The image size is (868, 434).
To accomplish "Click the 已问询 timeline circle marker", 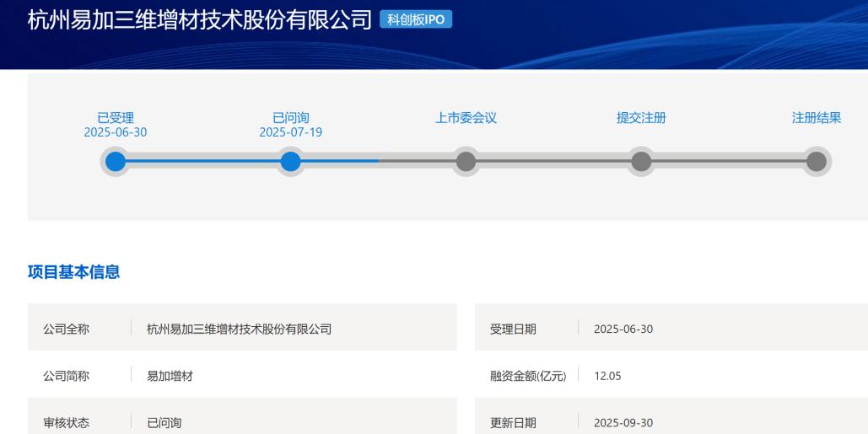I will pyautogui.click(x=290, y=161).
